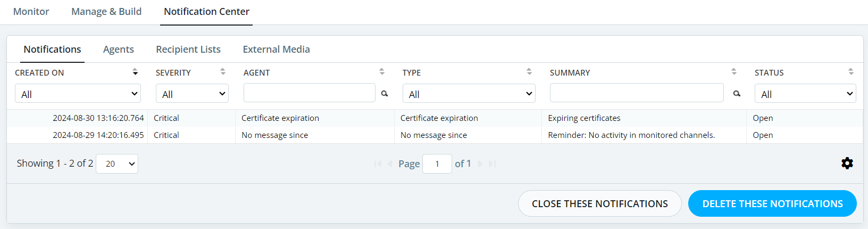Switch to the Monitor tab
The image size is (868, 229).
(x=31, y=11)
